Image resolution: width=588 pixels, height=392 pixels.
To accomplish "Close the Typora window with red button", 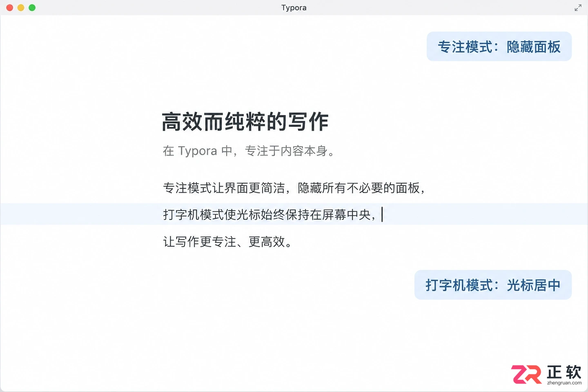I will (x=10, y=8).
